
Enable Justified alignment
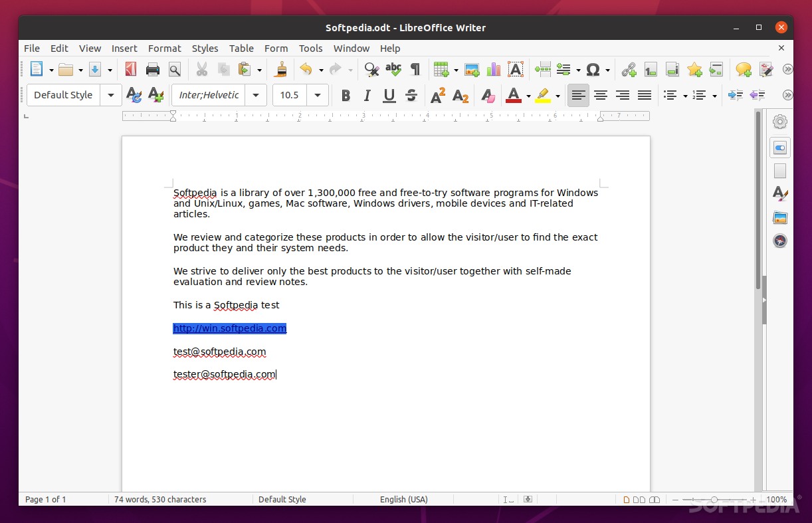pos(645,95)
